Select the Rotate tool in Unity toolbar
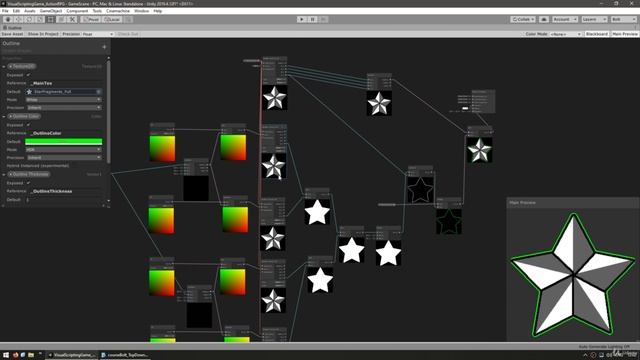This screenshot has width=640, height=360. pyautogui.click(x=29, y=19)
